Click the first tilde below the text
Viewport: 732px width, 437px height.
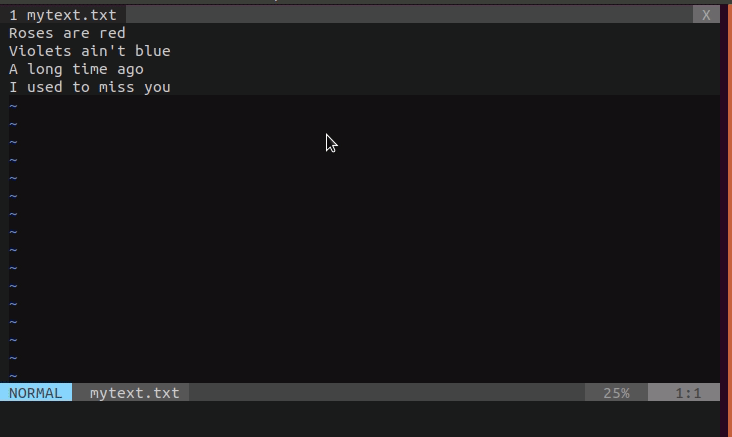(13, 105)
